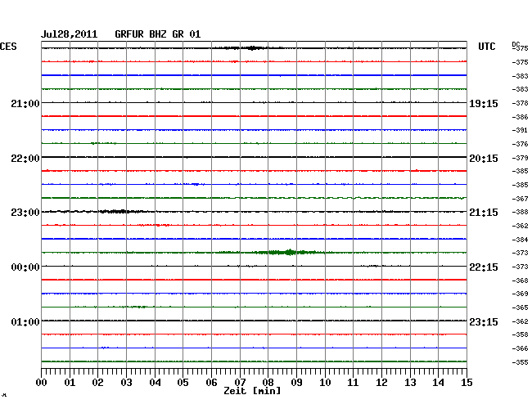Click the 13 minute axis tick label
Screen dimensions: 532x404
(x=410, y=383)
